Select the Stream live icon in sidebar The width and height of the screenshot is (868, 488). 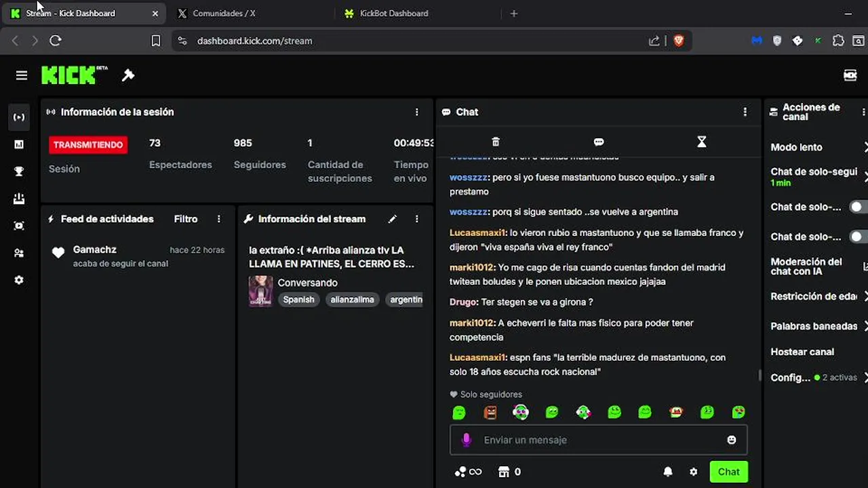(19, 117)
